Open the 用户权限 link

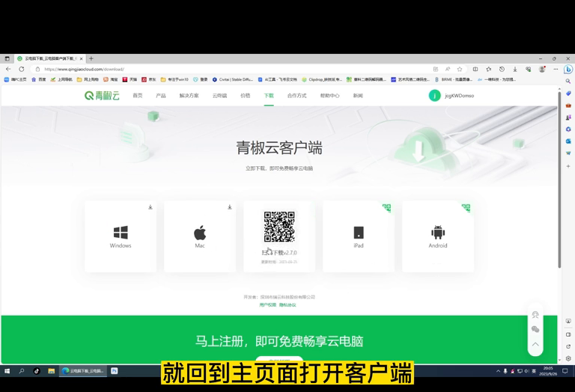[268, 304]
